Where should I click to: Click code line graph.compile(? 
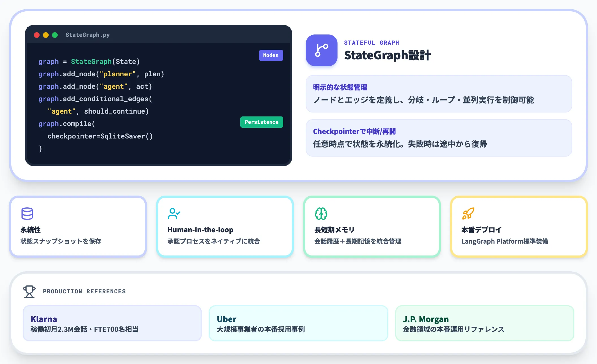click(67, 124)
